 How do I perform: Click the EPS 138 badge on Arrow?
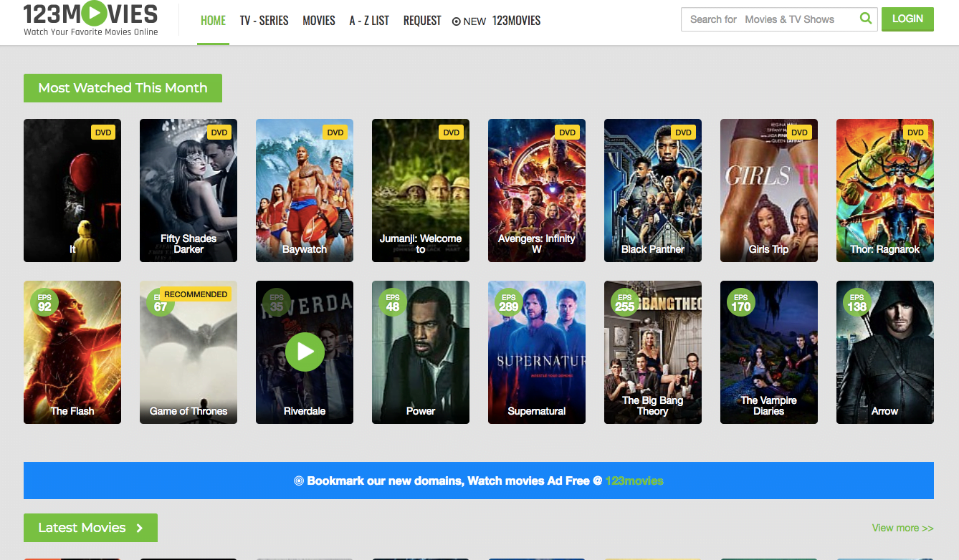click(x=857, y=302)
